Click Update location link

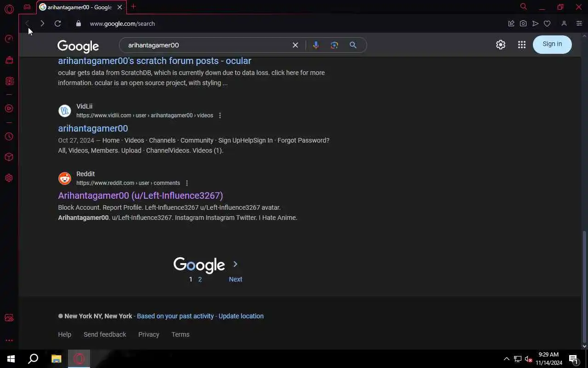tap(241, 316)
